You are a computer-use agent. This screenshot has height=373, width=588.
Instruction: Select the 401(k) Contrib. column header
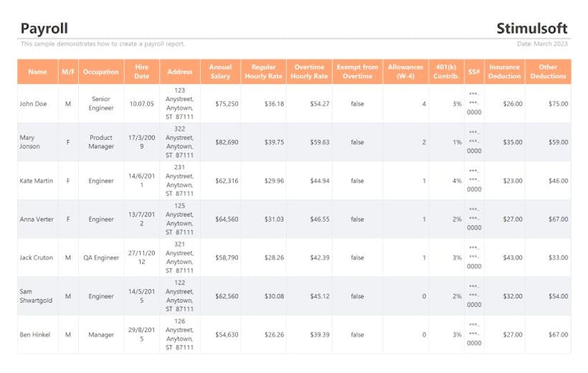(x=446, y=72)
